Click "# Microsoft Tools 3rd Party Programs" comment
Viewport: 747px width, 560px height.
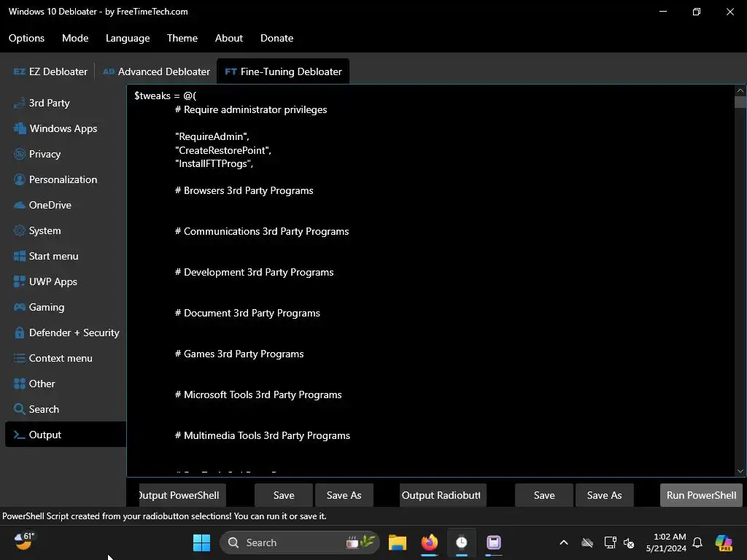click(x=258, y=394)
